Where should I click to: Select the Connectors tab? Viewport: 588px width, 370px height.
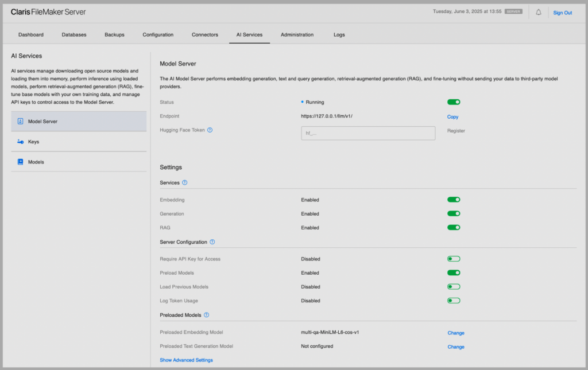205,34
